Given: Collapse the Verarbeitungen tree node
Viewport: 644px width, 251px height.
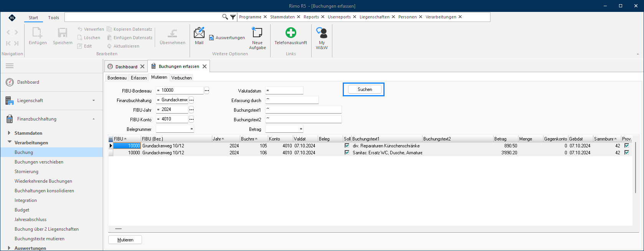Looking at the screenshot, I should coord(9,142).
